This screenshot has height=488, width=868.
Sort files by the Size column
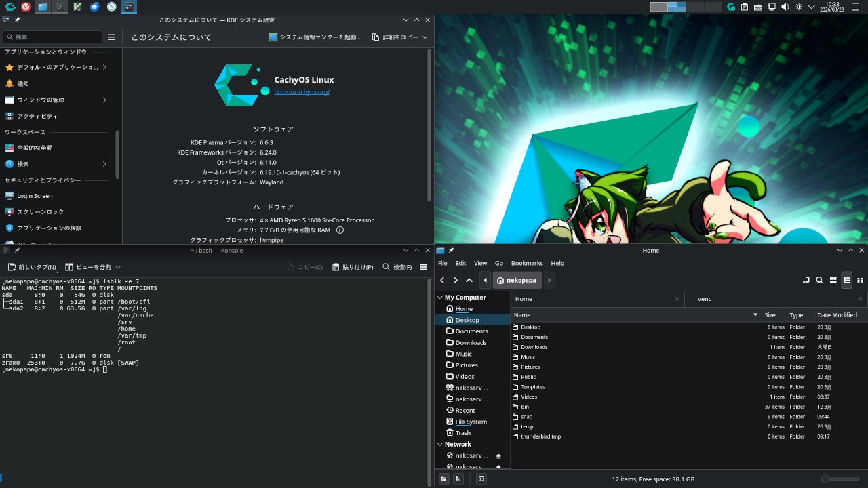pyautogui.click(x=774, y=315)
